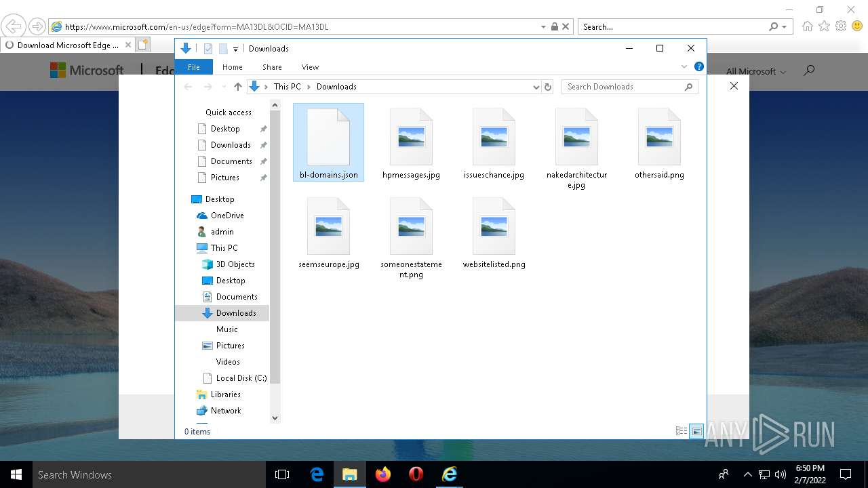
Task: Open the recent locations dropdown arrow
Action: tap(223, 87)
